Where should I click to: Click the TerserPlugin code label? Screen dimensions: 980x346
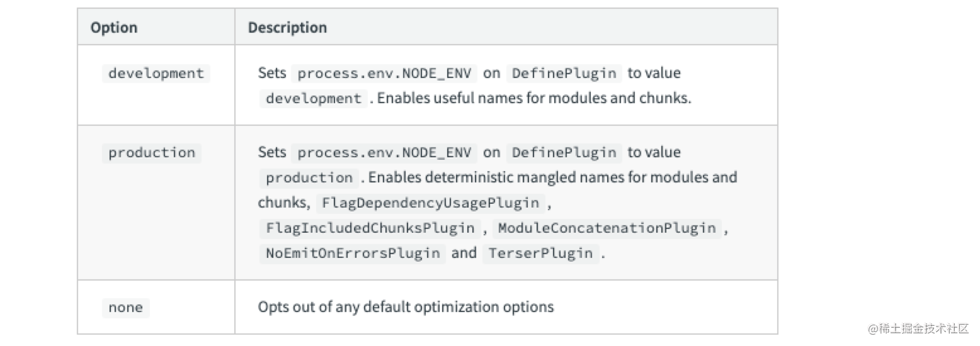(x=540, y=254)
